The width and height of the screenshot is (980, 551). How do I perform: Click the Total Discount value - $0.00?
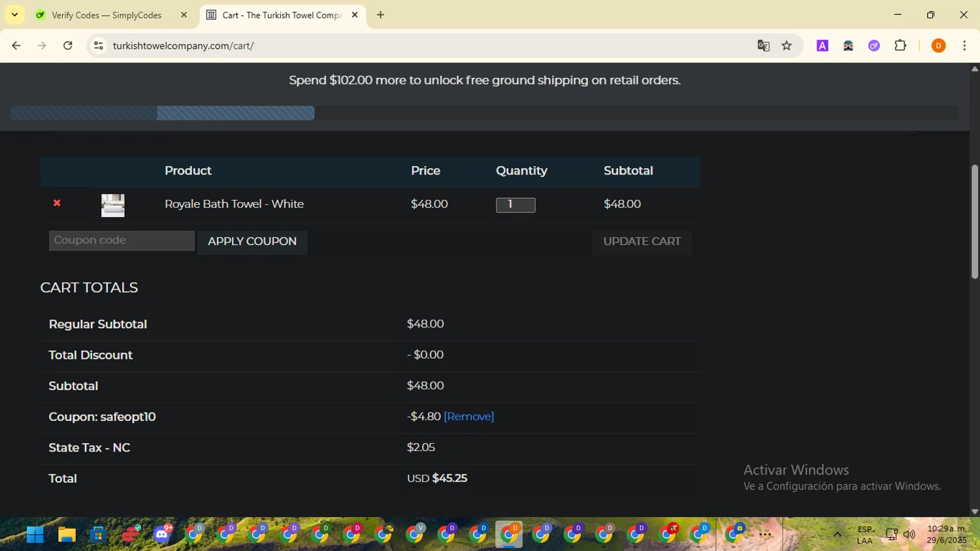(x=425, y=355)
